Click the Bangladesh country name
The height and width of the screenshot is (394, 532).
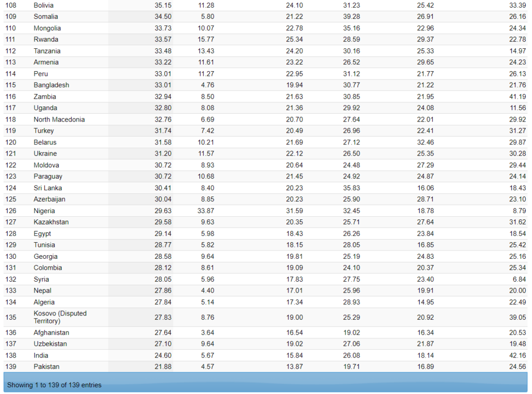point(51,85)
